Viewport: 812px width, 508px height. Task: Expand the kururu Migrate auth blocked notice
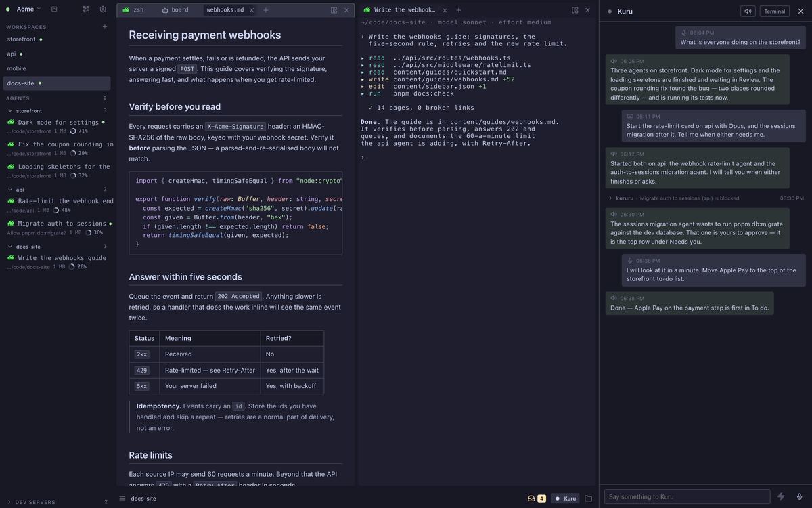pos(610,198)
